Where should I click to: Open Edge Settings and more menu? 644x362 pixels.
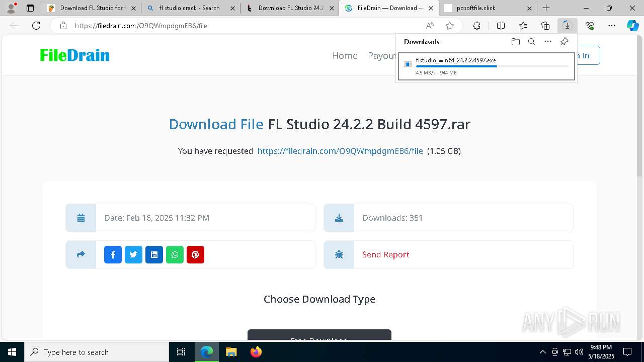pos(612,26)
